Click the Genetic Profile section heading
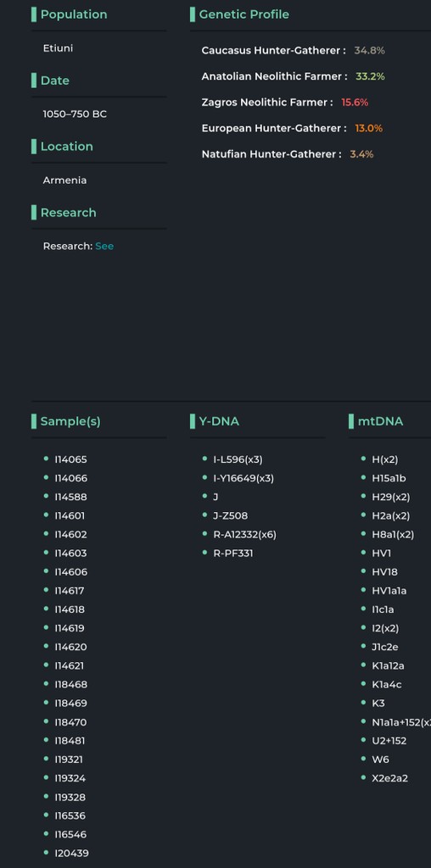Image resolution: width=431 pixels, height=868 pixels. [x=243, y=14]
